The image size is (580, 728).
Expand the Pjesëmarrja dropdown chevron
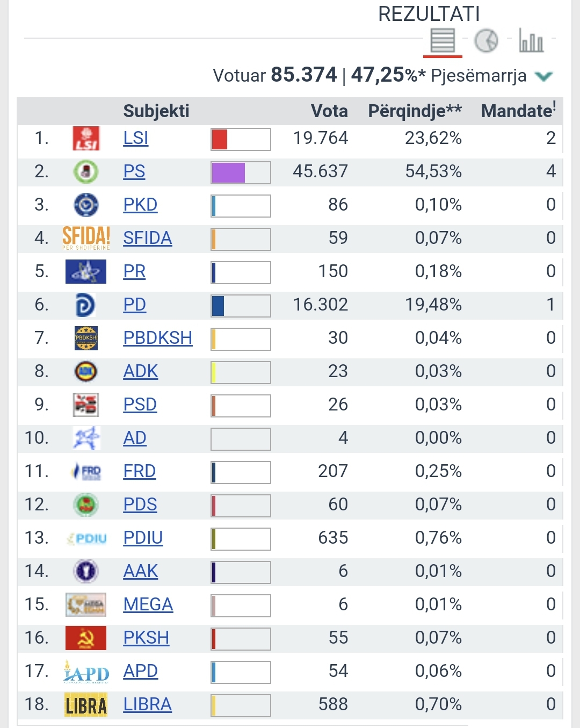[543, 76]
